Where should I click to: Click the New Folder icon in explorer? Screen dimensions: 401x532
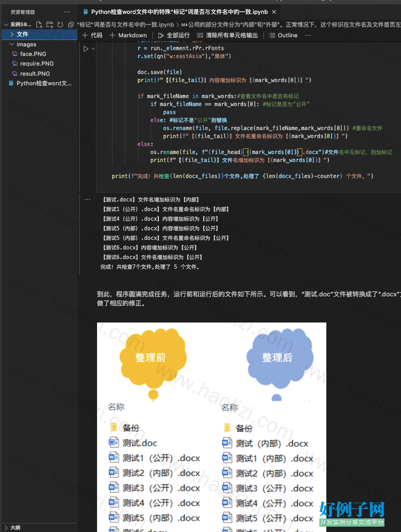[50, 25]
